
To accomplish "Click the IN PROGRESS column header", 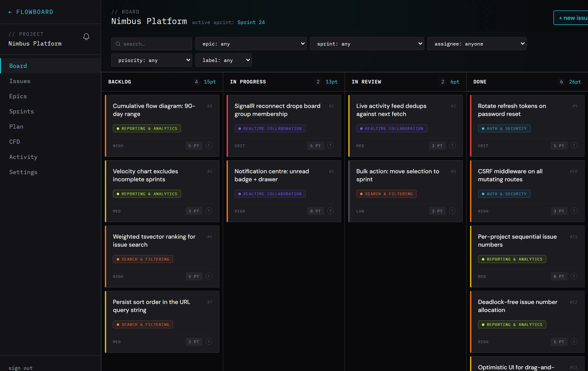I will click(248, 82).
